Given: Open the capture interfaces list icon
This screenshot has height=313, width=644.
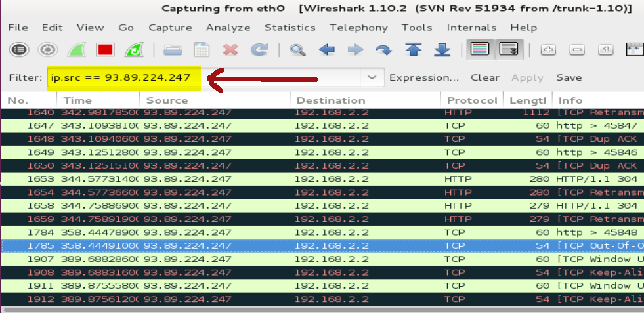Looking at the screenshot, I should pos(19,50).
